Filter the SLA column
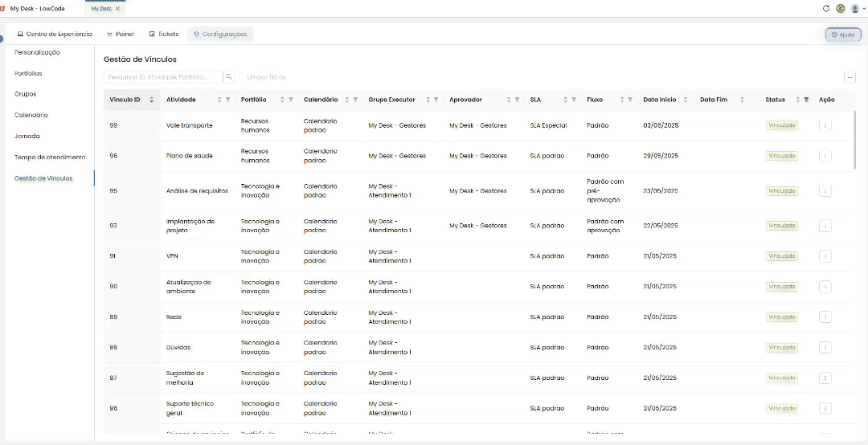 pyautogui.click(x=574, y=100)
